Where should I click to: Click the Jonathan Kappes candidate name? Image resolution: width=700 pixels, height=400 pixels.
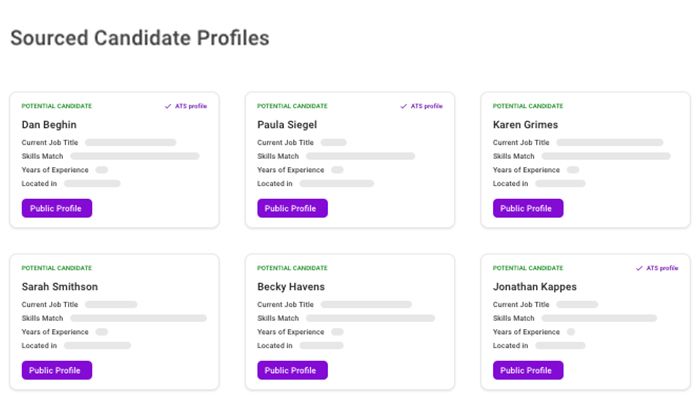[x=534, y=287]
